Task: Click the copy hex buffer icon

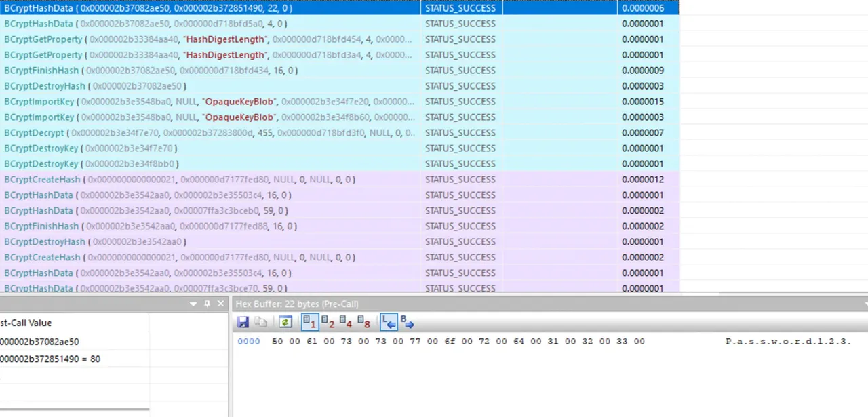Action: [x=260, y=321]
